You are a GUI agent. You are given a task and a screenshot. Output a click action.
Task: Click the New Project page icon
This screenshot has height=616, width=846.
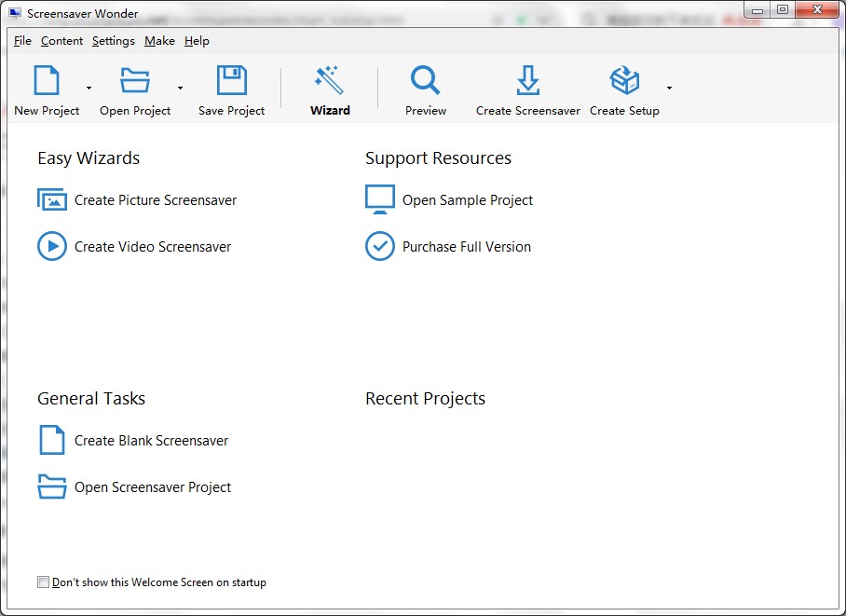pyautogui.click(x=47, y=80)
